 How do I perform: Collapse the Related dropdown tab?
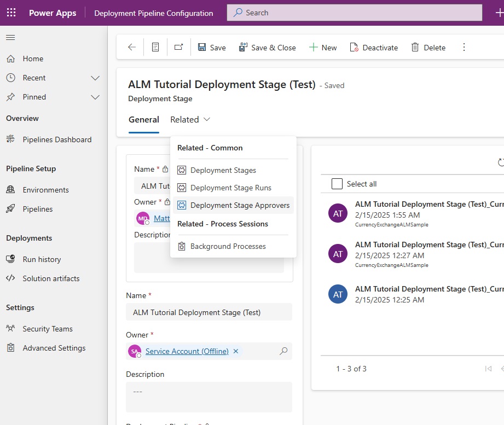(190, 119)
